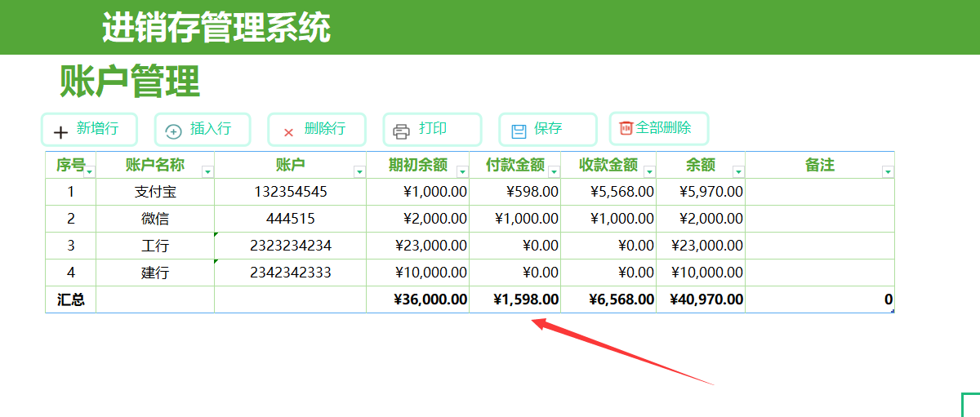Screen dimensions: 980x417
Task: Click account number 2323234234
Action: point(291,246)
